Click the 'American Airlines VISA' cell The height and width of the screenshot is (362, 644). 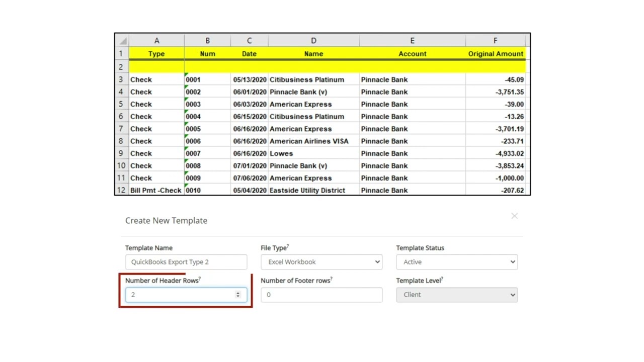click(x=313, y=141)
